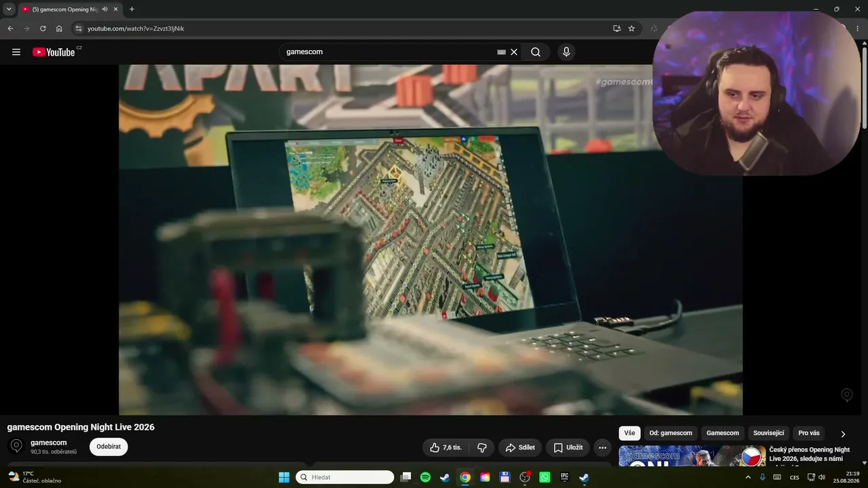Go back in the browser
The image size is (868, 488).
10,28
